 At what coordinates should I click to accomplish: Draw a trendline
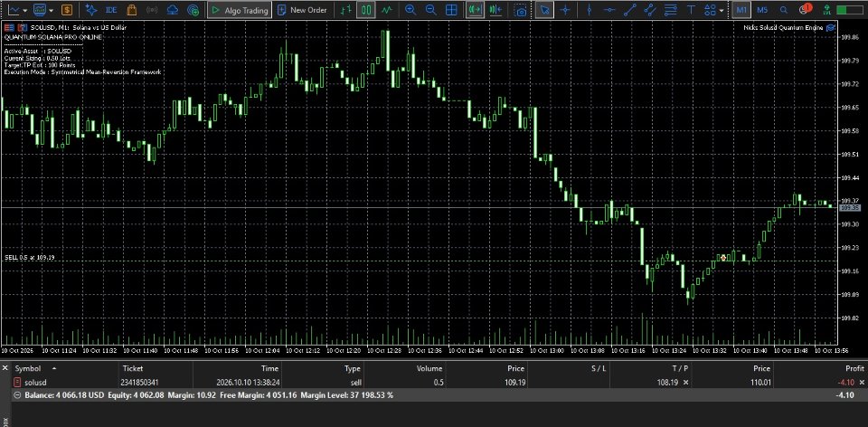click(x=630, y=10)
